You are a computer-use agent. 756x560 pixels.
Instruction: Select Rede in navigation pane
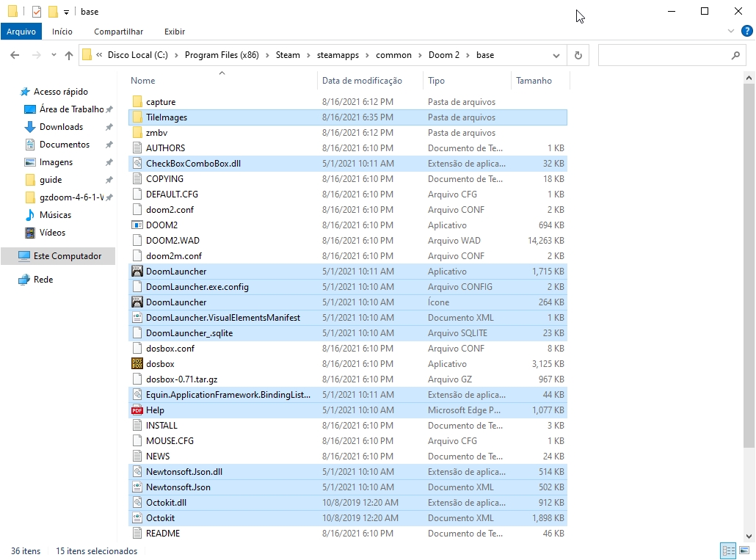[x=43, y=280]
